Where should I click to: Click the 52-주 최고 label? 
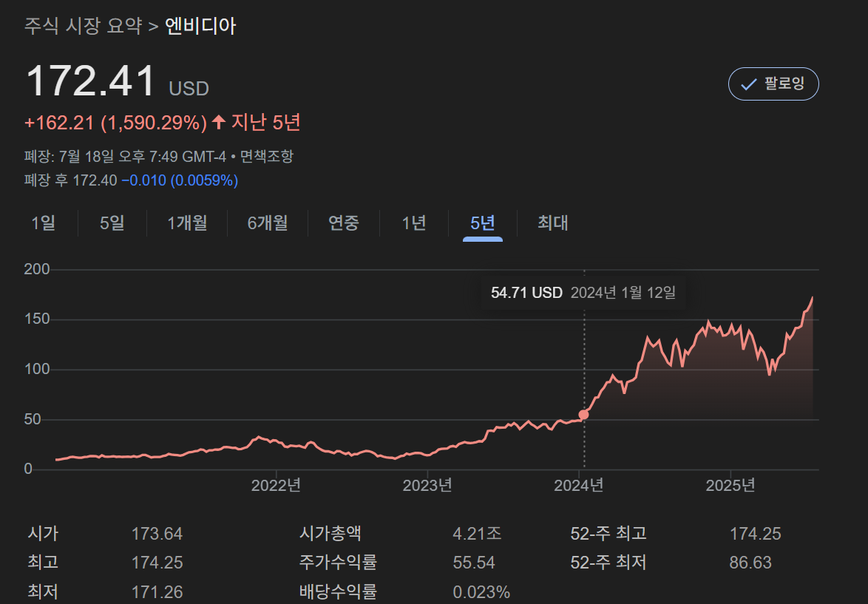pyautogui.click(x=608, y=534)
